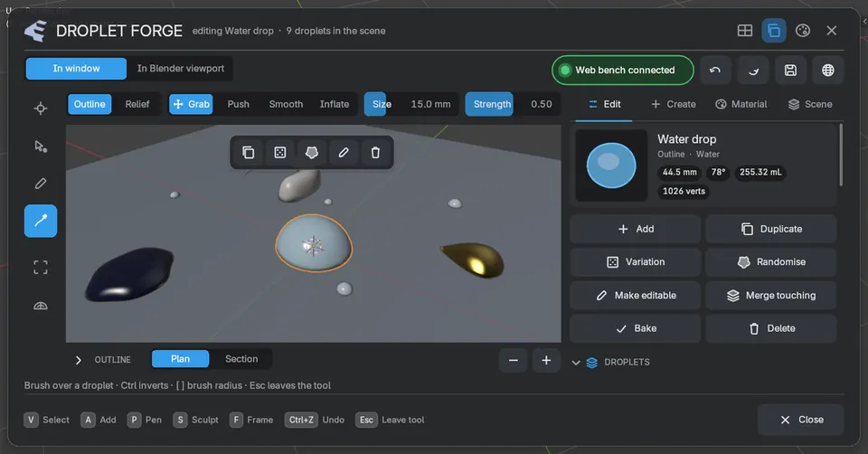Click the Ctrl+Z Undo shortcut hint
The width and height of the screenshot is (868, 454).
point(315,420)
